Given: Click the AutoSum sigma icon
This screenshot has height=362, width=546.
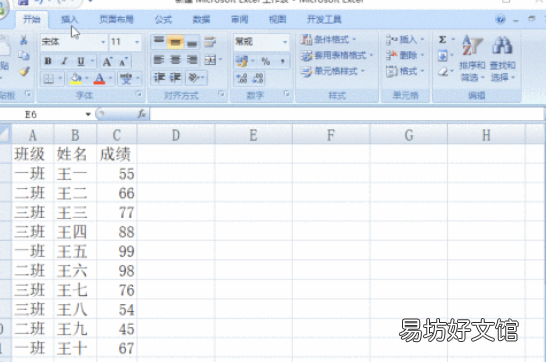Looking at the screenshot, I should [x=442, y=40].
